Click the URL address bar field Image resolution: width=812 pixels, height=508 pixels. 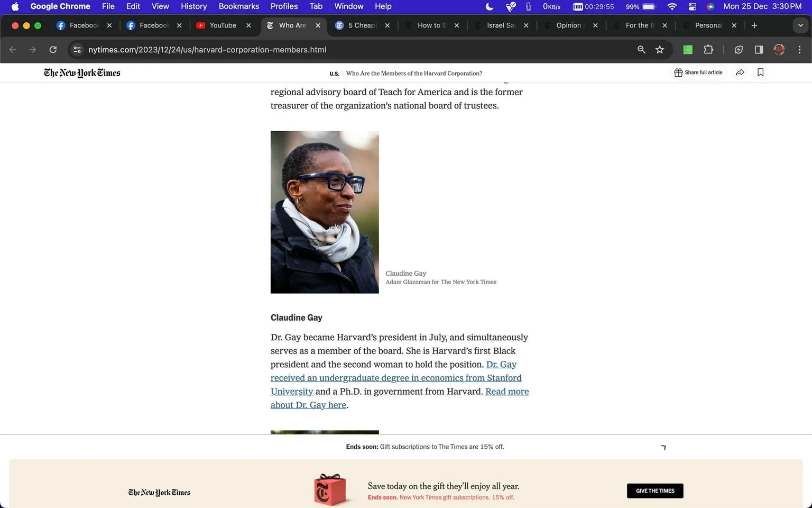click(359, 50)
